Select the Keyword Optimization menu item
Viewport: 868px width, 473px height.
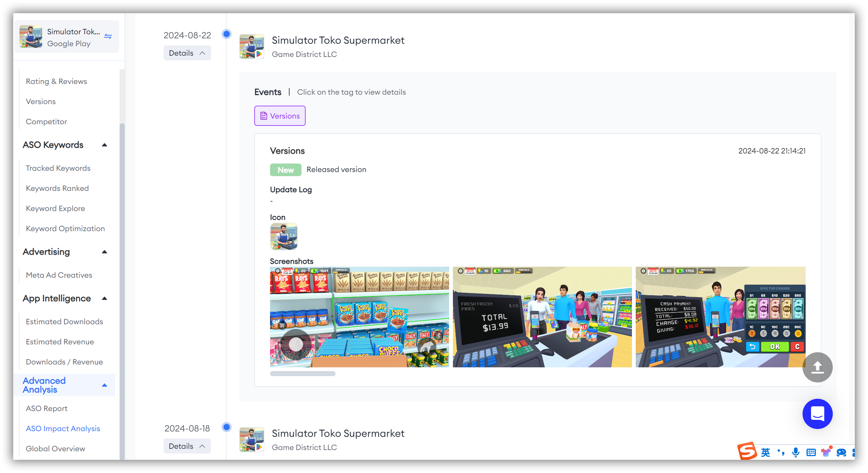point(65,228)
